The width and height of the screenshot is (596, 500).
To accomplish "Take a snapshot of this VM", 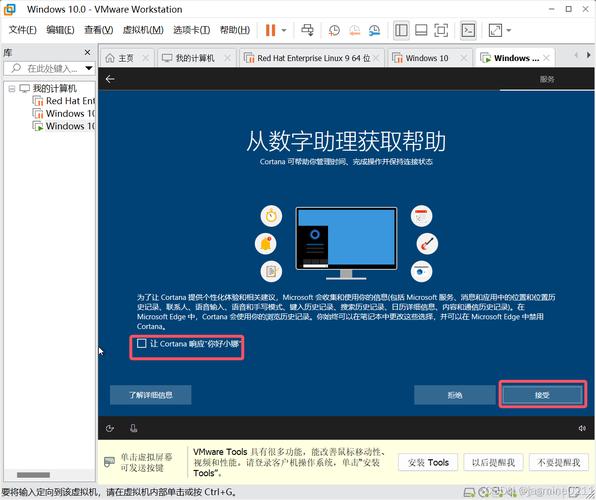I will point(334,30).
